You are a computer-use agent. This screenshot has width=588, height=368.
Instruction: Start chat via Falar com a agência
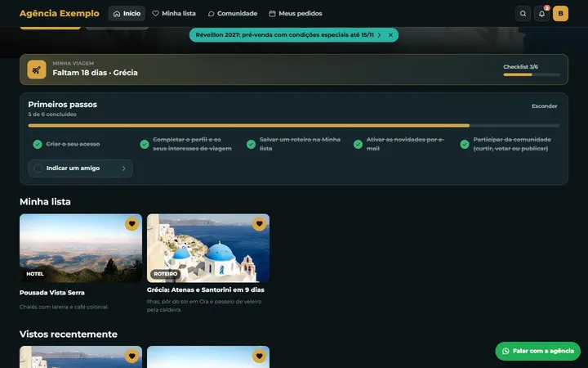537,351
